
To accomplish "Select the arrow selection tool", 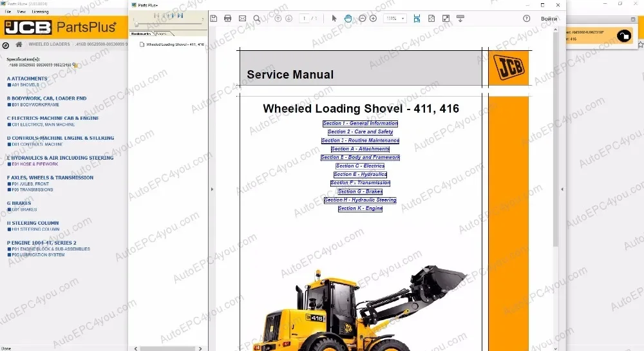I will 334,19.
